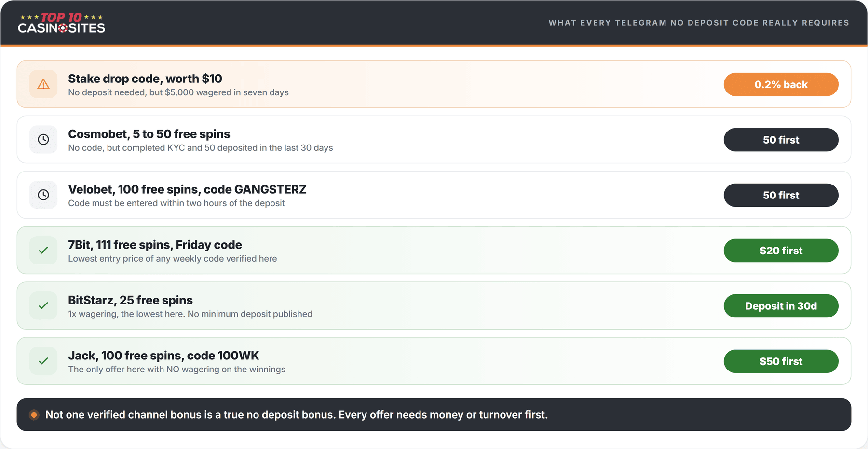The image size is (868, 449).
Task: Click the green $20 first pill
Action: 781,251
